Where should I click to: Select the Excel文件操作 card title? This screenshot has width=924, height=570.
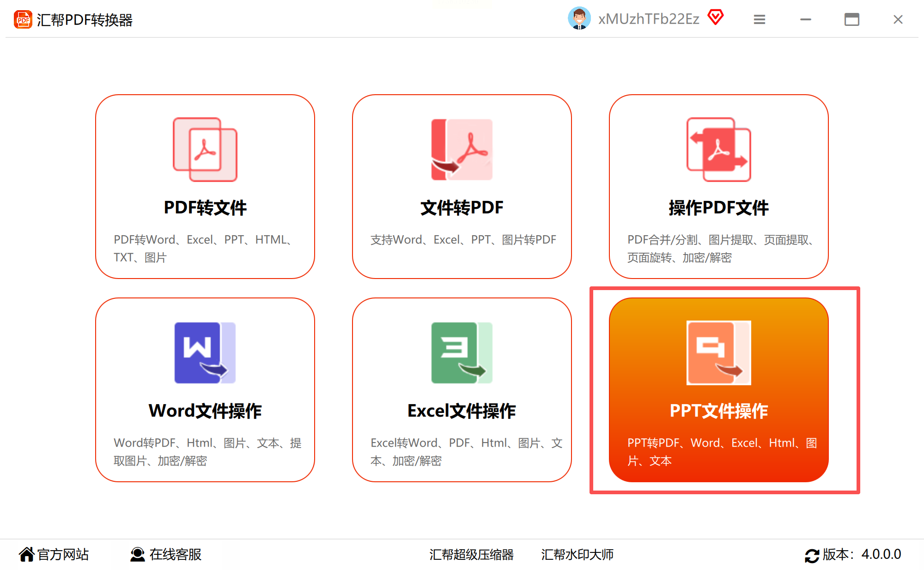tap(462, 411)
